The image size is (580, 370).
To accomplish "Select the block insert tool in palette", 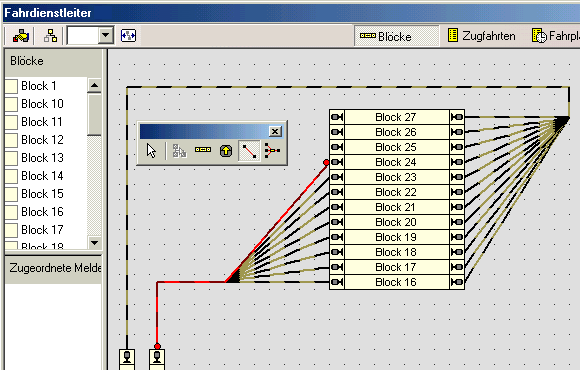I will pyautogui.click(x=203, y=150).
